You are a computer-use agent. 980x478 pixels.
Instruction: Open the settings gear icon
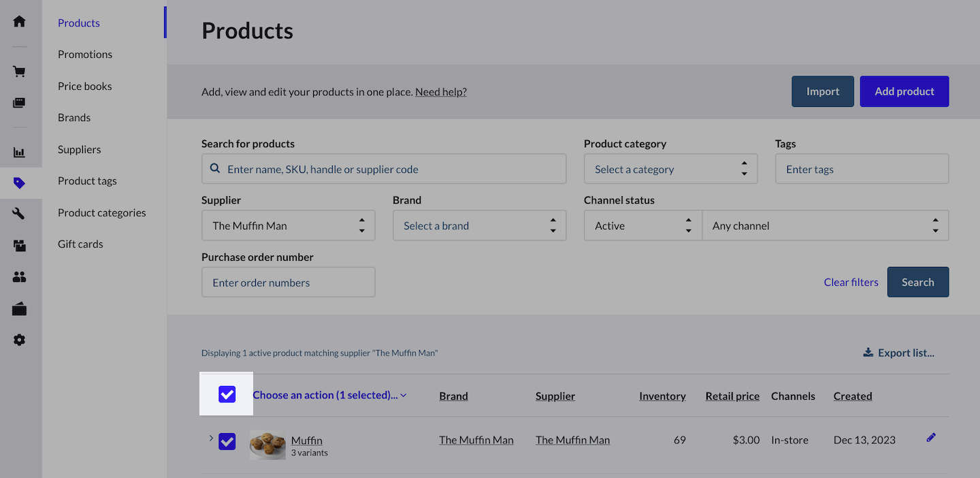(x=20, y=340)
